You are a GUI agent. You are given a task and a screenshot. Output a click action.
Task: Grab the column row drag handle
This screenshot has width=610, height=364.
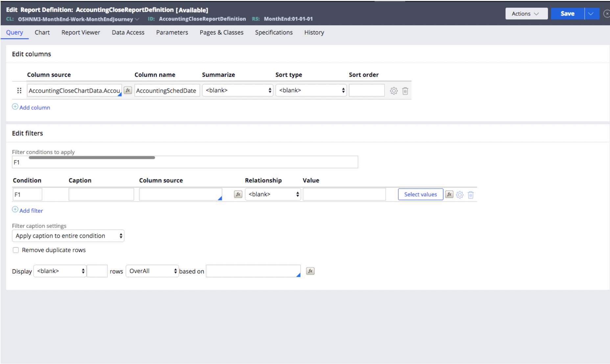[x=19, y=90]
